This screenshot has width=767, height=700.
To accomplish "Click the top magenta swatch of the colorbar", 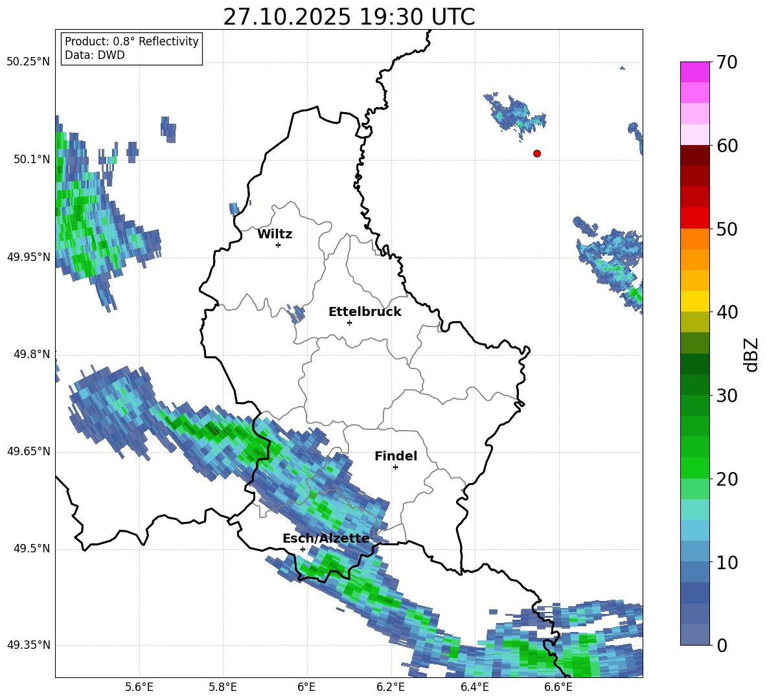I will 694,72.
